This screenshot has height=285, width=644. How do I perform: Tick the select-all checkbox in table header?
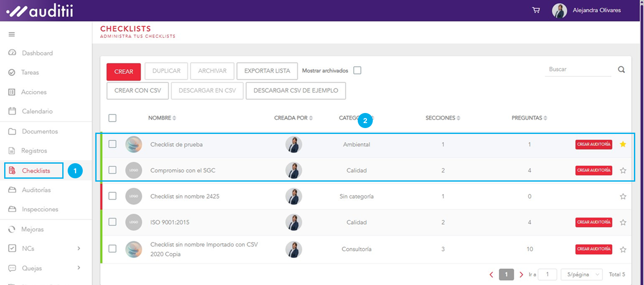[x=112, y=118]
